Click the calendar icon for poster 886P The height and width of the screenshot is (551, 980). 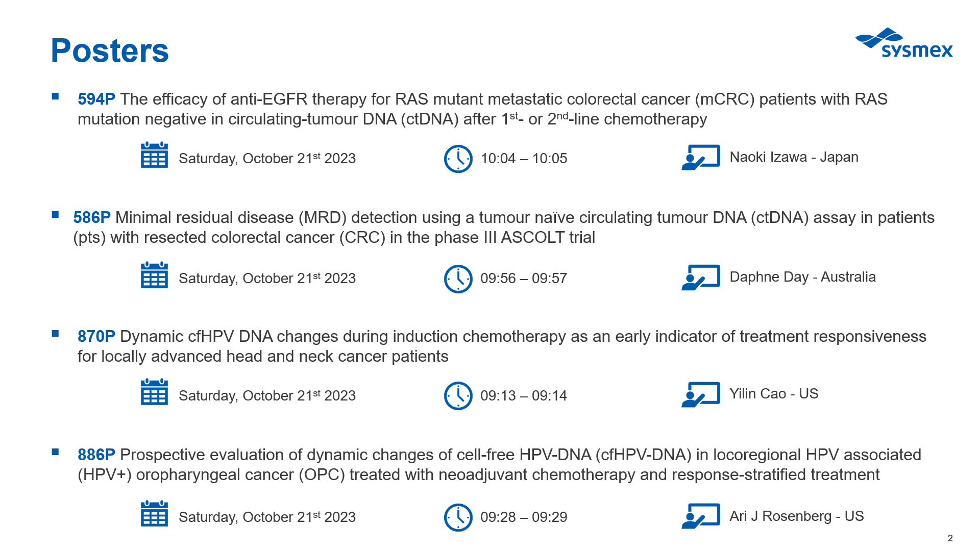click(154, 513)
